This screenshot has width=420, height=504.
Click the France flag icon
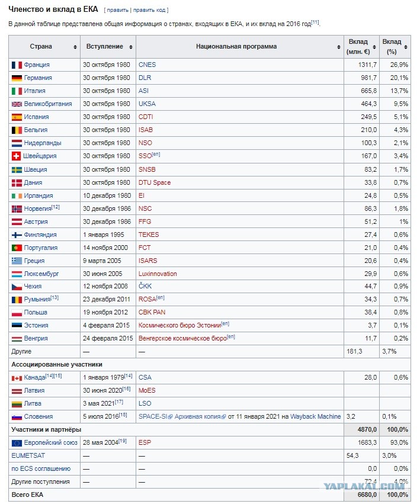17,65
